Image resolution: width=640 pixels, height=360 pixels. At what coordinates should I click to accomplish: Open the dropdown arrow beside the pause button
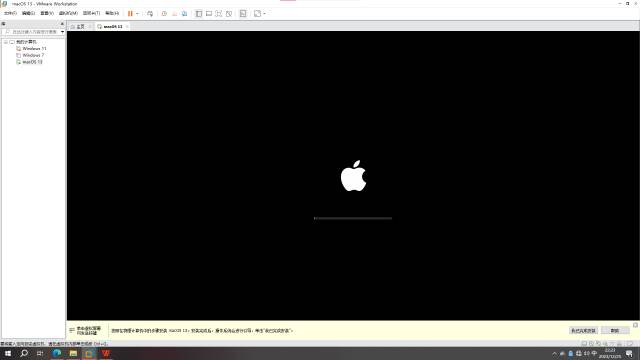coord(137,13)
